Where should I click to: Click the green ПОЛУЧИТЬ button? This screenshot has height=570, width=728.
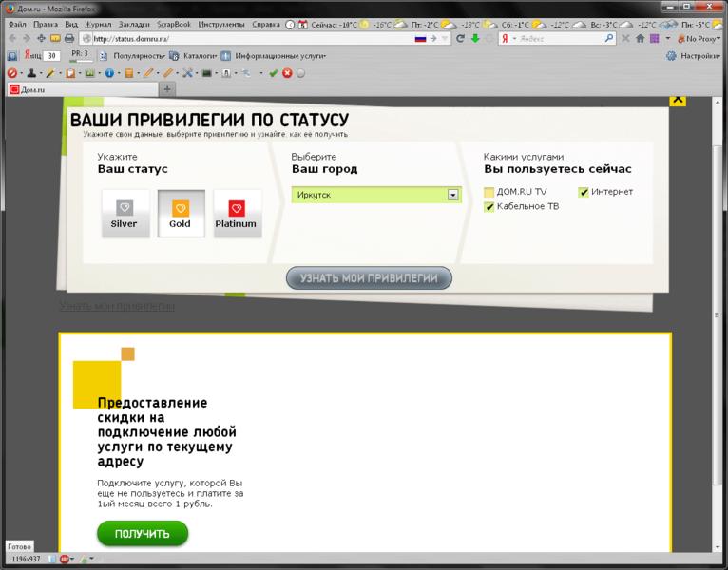click(x=143, y=534)
